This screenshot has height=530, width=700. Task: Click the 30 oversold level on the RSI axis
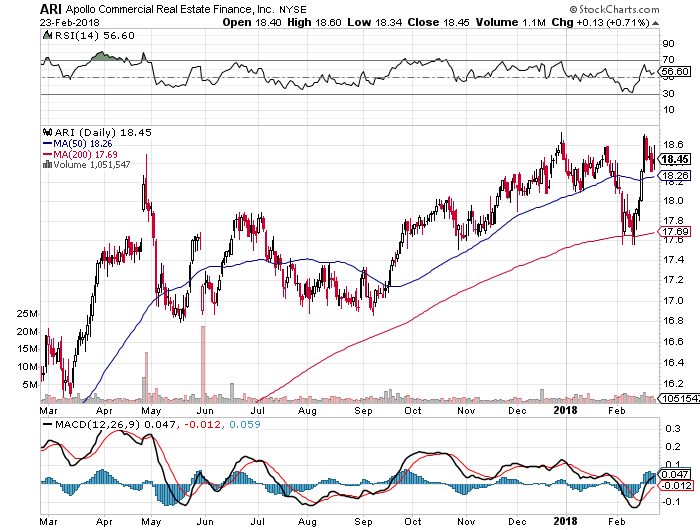tap(668, 94)
